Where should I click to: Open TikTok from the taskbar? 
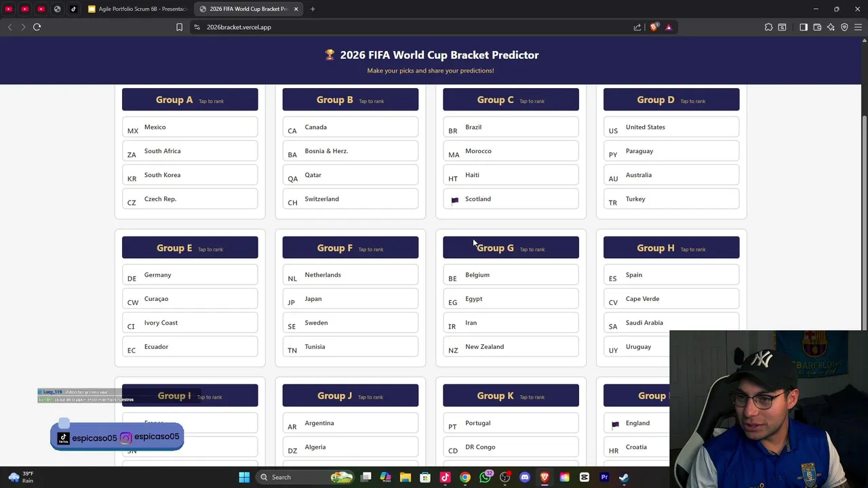445,477
